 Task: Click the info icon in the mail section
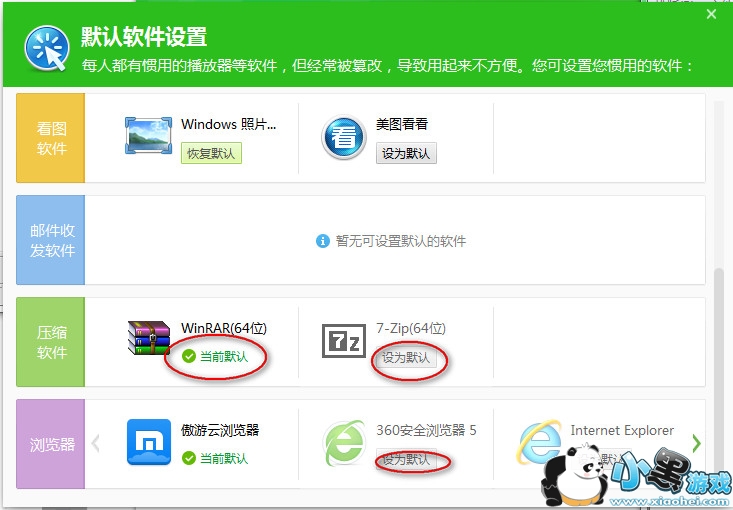point(323,241)
